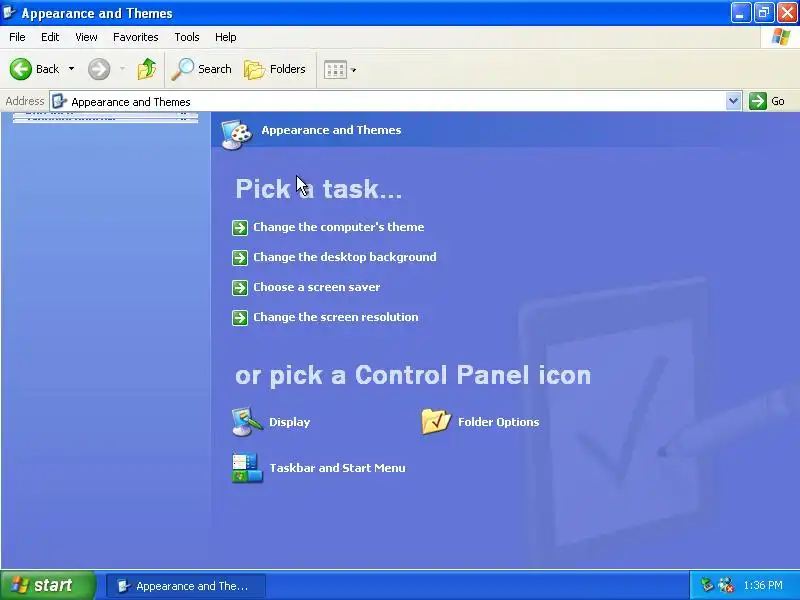The width and height of the screenshot is (800, 600).
Task: Open the Favorites menu
Action: pos(136,37)
